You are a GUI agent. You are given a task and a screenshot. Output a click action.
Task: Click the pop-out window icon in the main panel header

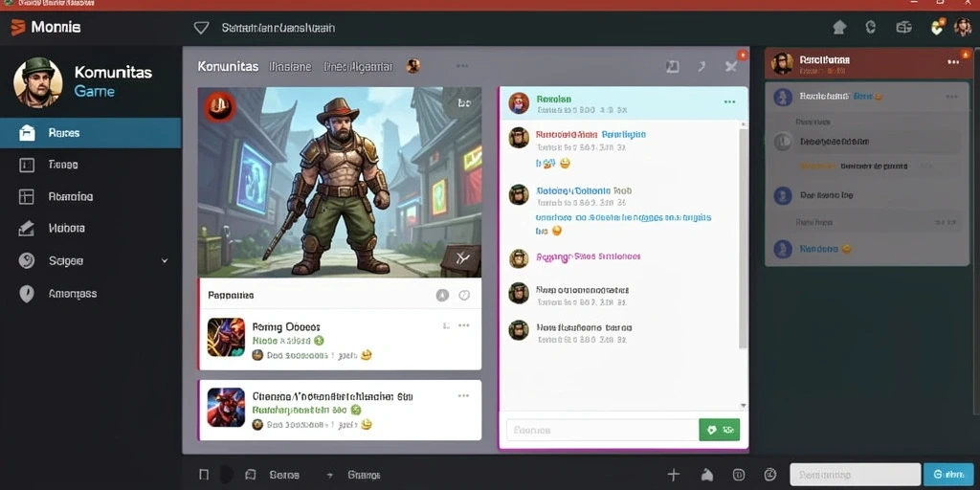coord(673,66)
